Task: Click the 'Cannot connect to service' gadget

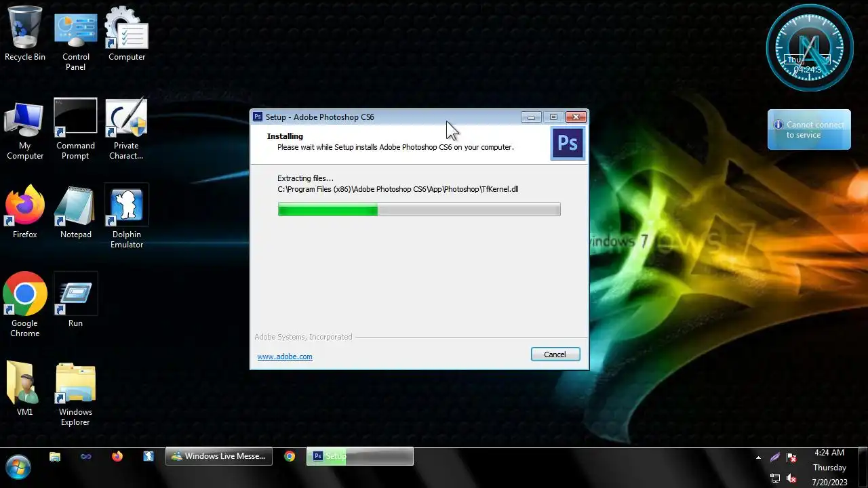Action: pos(809,129)
